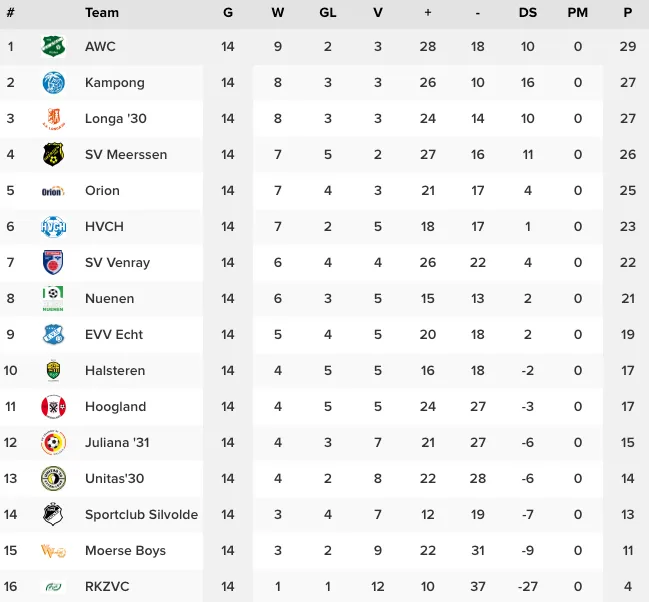Click the Team column header
Screen dimensions: 649x602
pyautogui.click(x=102, y=13)
